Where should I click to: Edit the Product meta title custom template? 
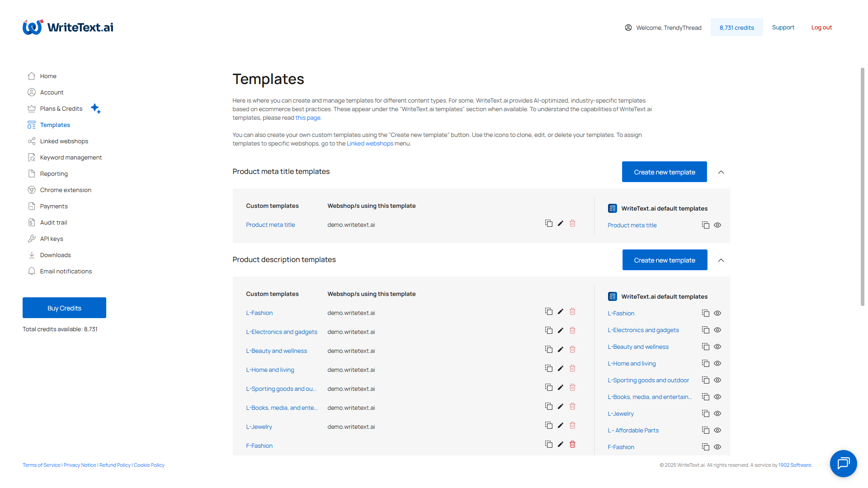[x=560, y=223]
